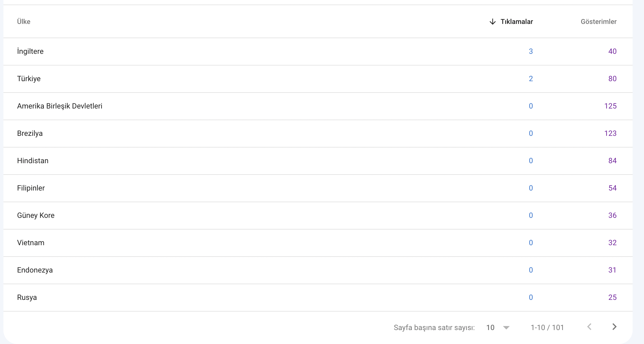Click the rows per page value 10

pos(490,327)
